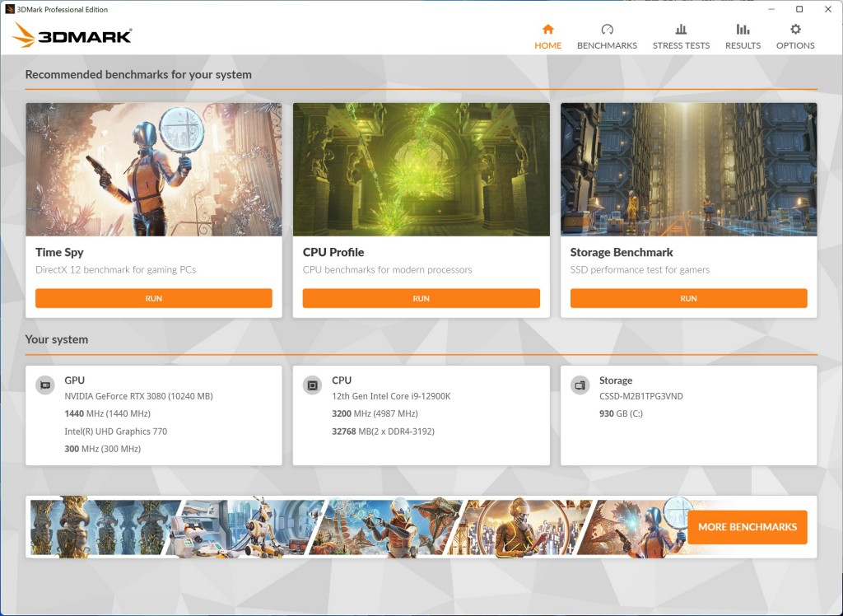The height and width of the screenshot is (616, 843).
Task: Click the Home house icon
Action: pyautogui.click(x=547, y=29)
